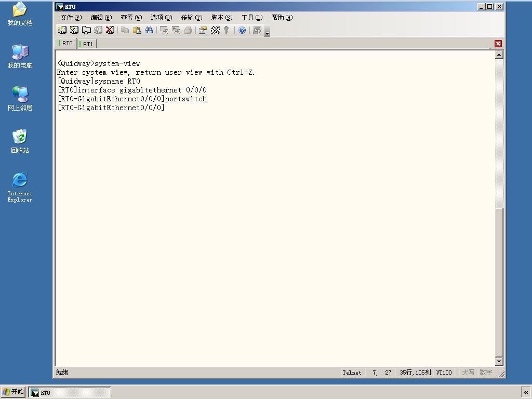This screenshot has width=532, height=399.
Task: Click the RT0 taskbar button
Action: click(70, 393)
